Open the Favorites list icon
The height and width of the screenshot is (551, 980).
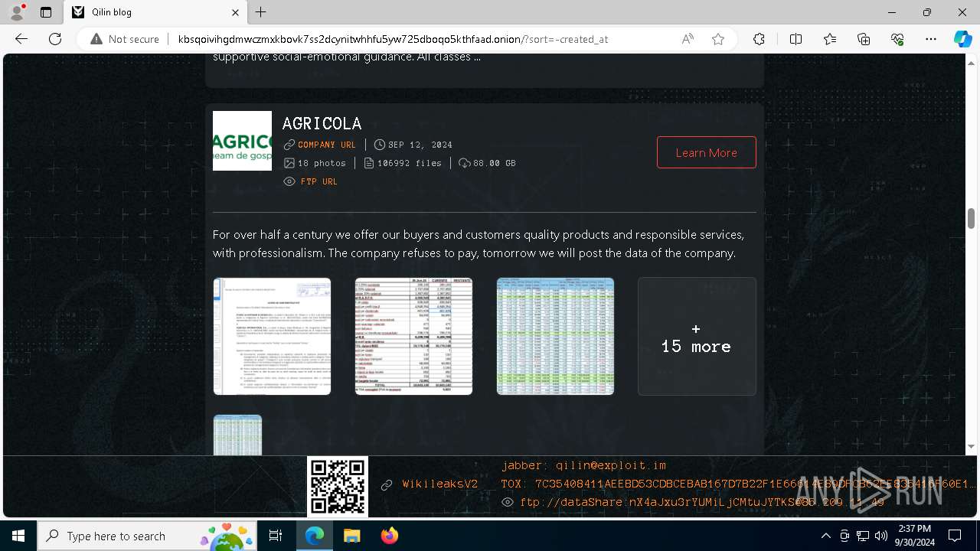tap(830, 39)
